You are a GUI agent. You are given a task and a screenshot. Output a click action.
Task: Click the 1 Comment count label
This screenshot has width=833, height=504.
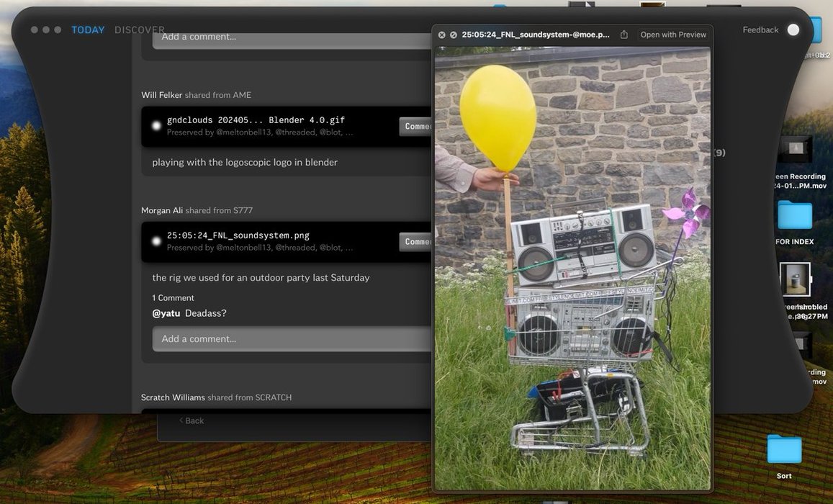click(x=174, y=298)
